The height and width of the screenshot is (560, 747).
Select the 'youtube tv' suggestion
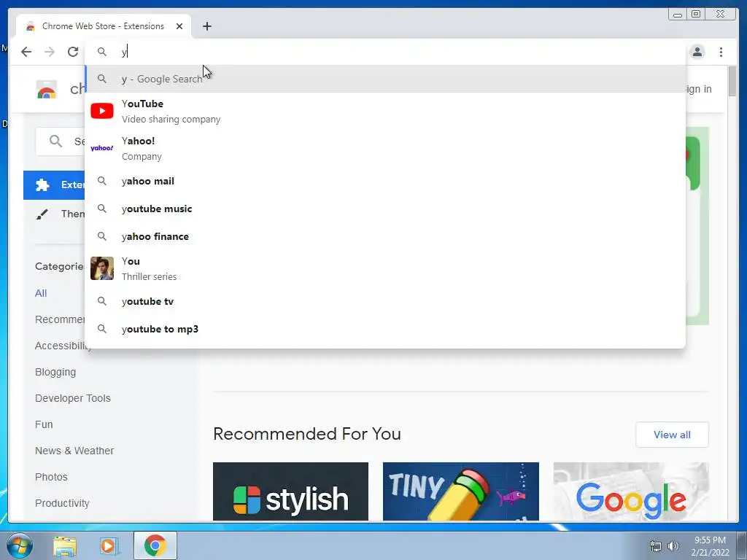[385, 301]
